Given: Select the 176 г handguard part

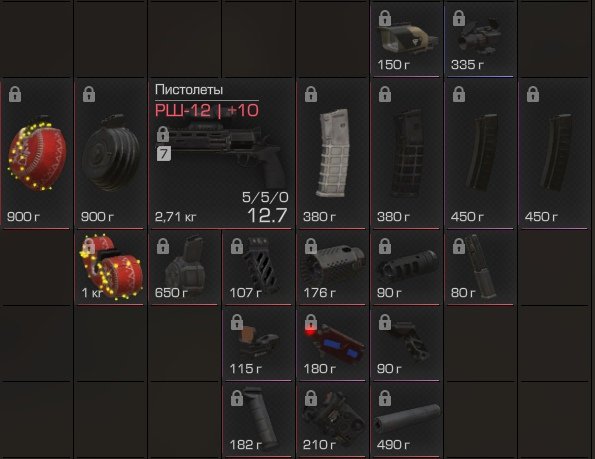Looking at the screenshot, I should (x=332, y=268).
